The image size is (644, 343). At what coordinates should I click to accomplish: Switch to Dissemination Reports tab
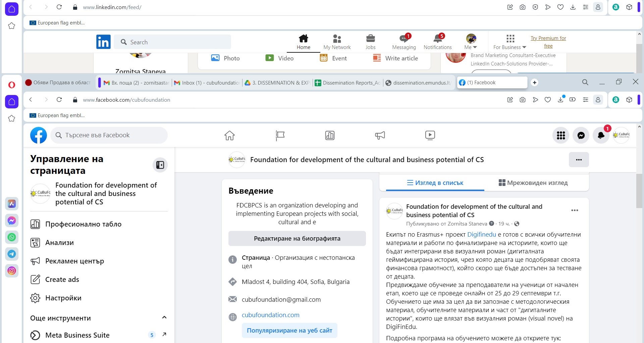pos(347,83)
